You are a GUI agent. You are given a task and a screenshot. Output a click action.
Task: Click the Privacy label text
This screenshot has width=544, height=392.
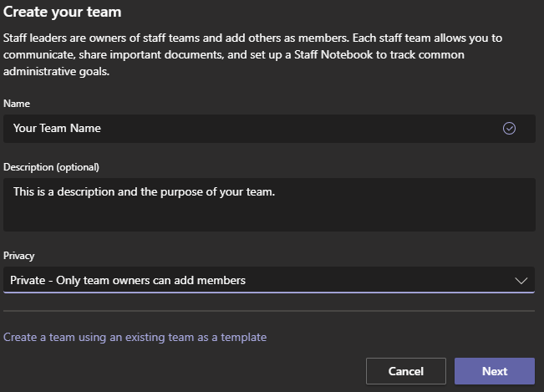click(19, 256)
